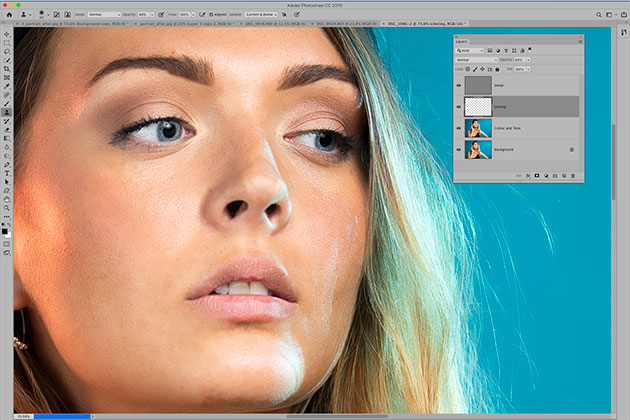Open the layer blend mode dropdown
This screenshot has height=420, width=630.
coord(477,60)
